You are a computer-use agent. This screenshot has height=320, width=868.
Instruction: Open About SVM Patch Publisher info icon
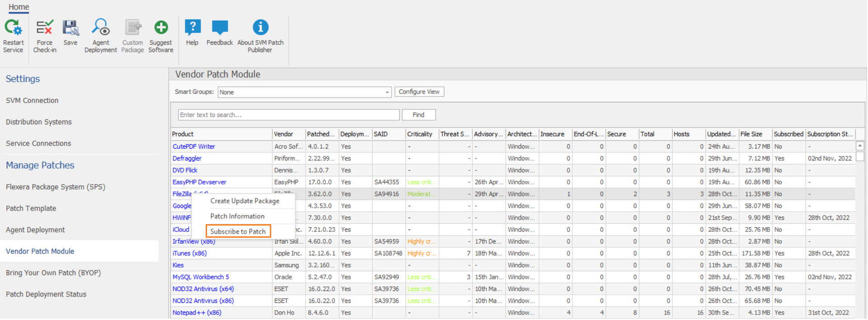(x=260, y=28)
